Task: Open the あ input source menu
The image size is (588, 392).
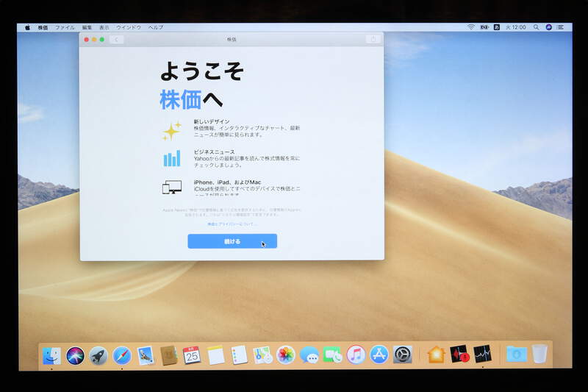Action: tap(497, 27)
